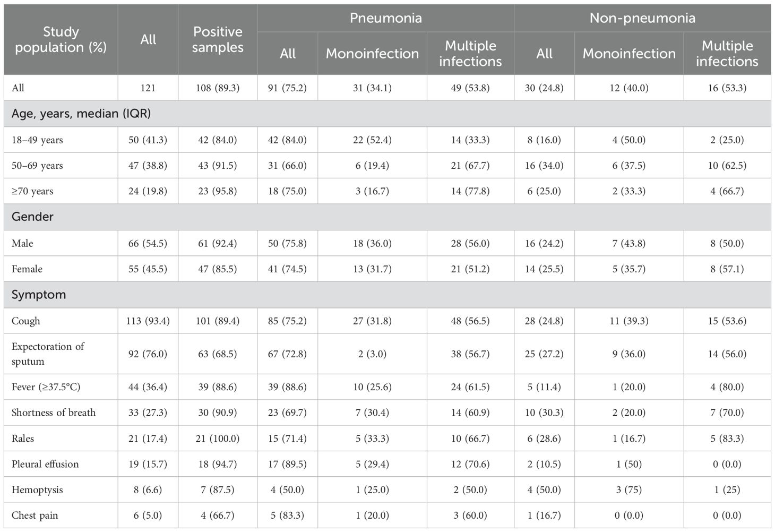Click the Shortness of breath row label

tap(54, 413)
